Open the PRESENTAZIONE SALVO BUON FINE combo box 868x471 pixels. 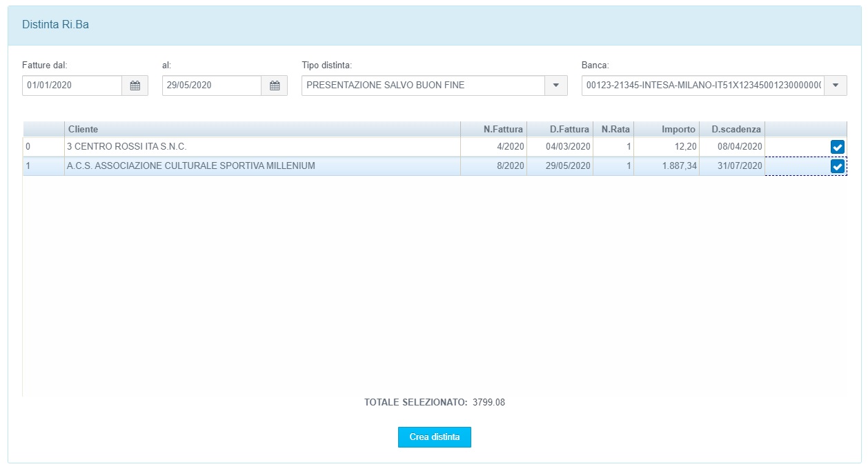[x=423, y=86]
